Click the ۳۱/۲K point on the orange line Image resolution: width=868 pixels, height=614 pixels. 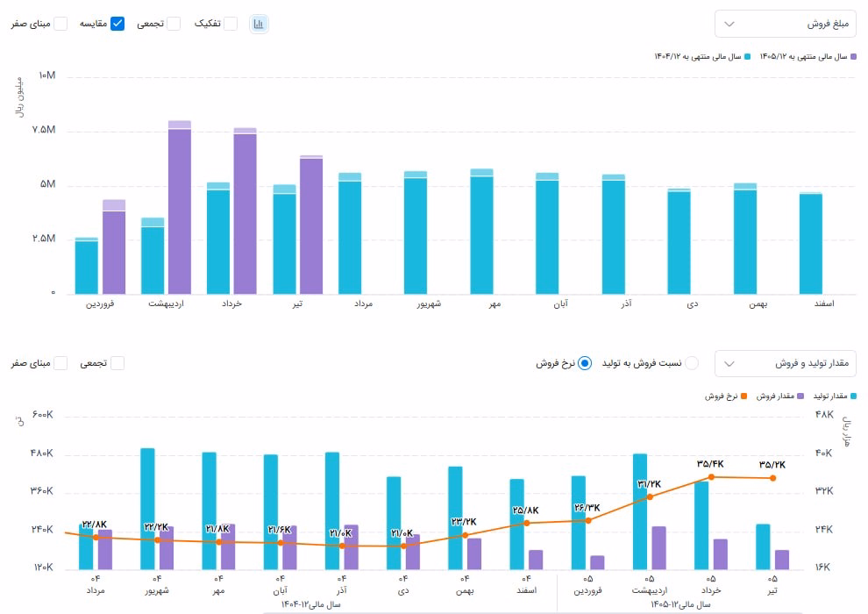[x=650, y=496]
